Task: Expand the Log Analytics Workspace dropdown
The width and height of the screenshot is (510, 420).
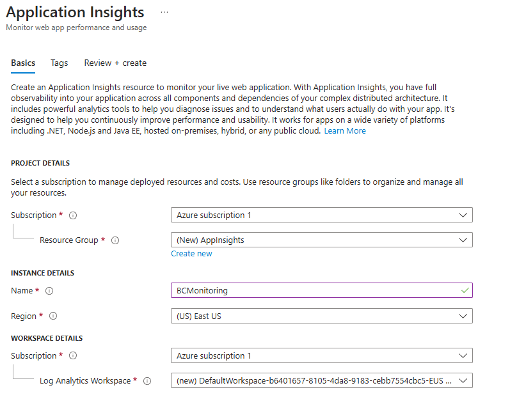Action: pos(321,380)
